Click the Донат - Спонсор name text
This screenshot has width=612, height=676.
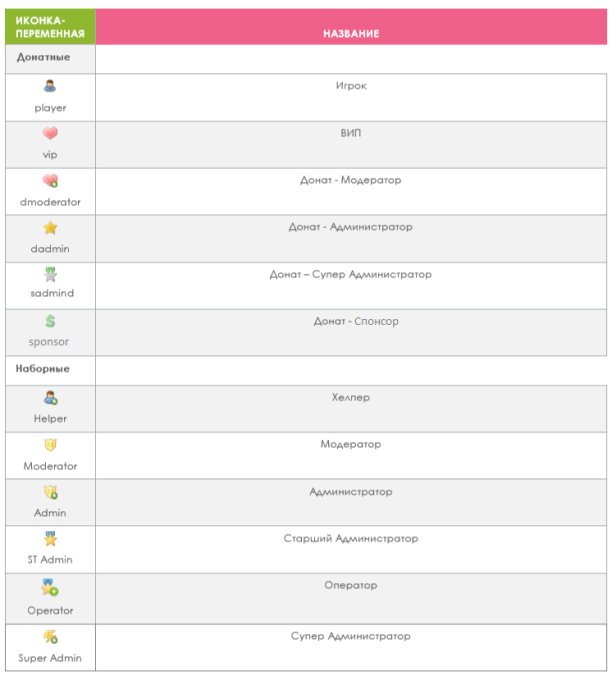[356, 322]
